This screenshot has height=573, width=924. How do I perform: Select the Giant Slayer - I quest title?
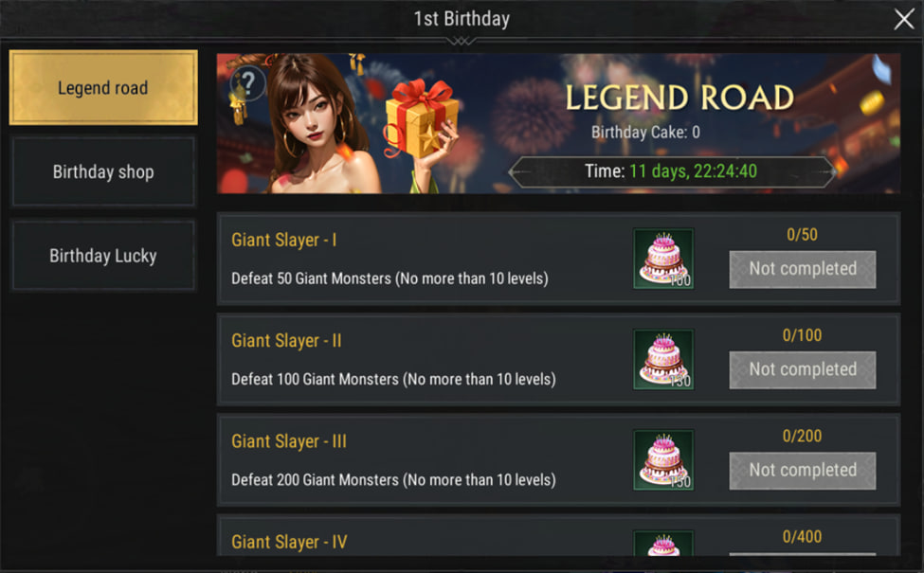(x=284, y=240)
